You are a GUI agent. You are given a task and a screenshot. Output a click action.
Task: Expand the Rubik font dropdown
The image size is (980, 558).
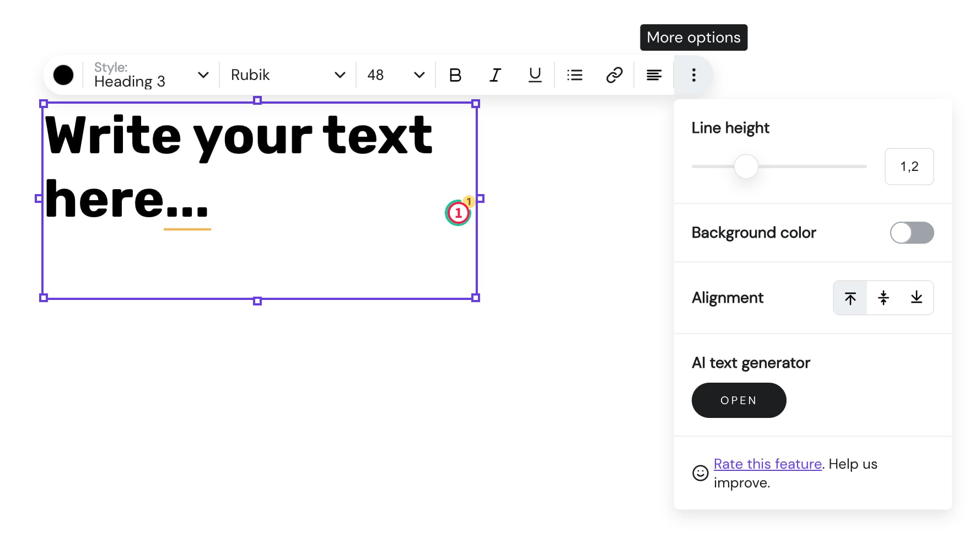click(x=288, y=75)
